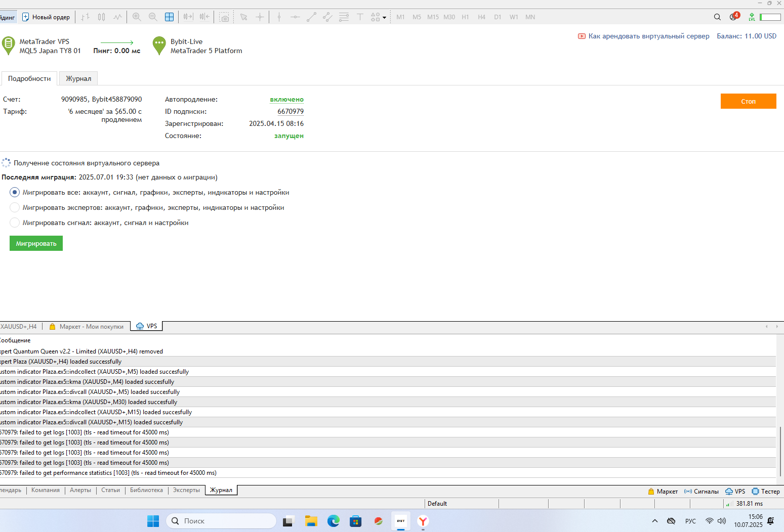Image resolution: width=784 pixels, height=532 pixels.
Task: Switch to the Подробности tab
Action: point(29,79)
